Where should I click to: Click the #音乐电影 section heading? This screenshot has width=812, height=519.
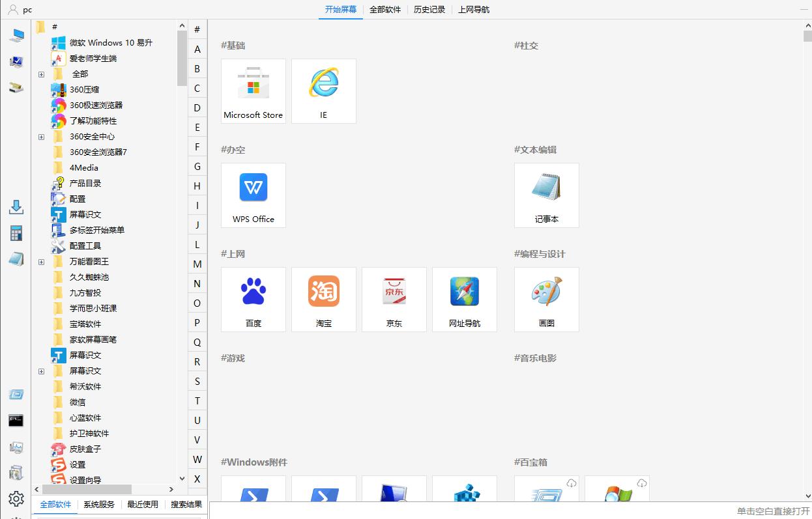[x=535, y=358]
